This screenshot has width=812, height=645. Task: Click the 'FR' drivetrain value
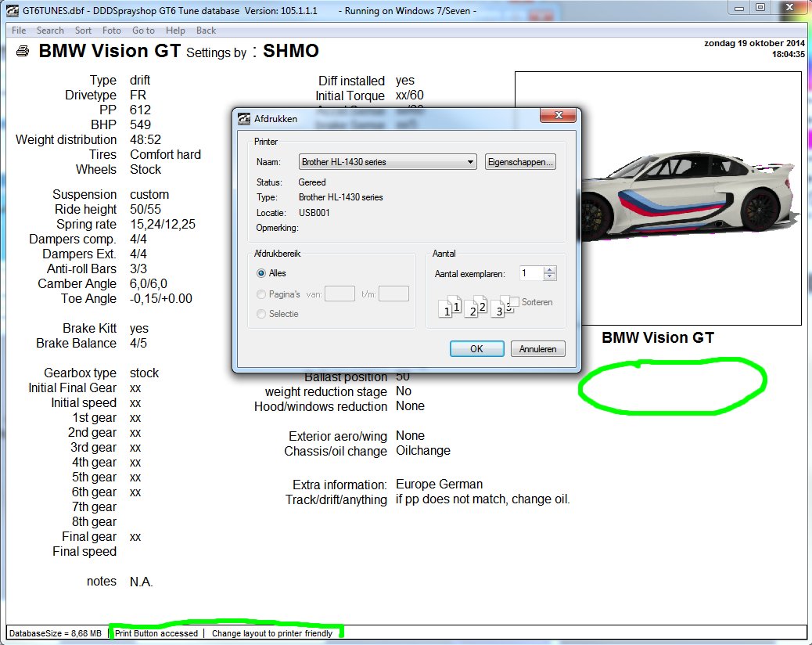[x=138, y=95]
